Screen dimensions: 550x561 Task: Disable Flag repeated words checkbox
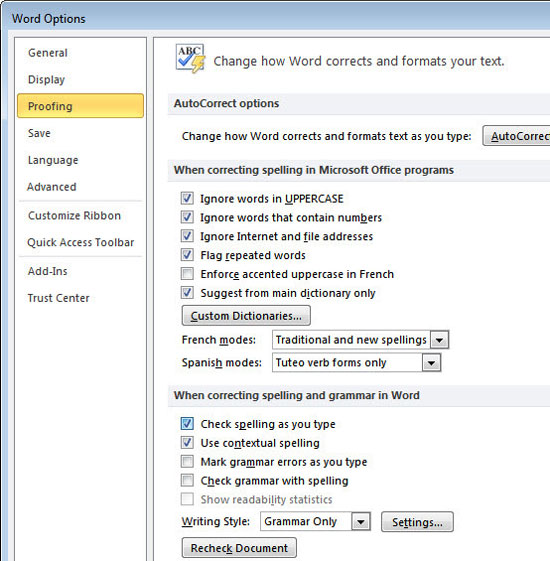(187, 255)
